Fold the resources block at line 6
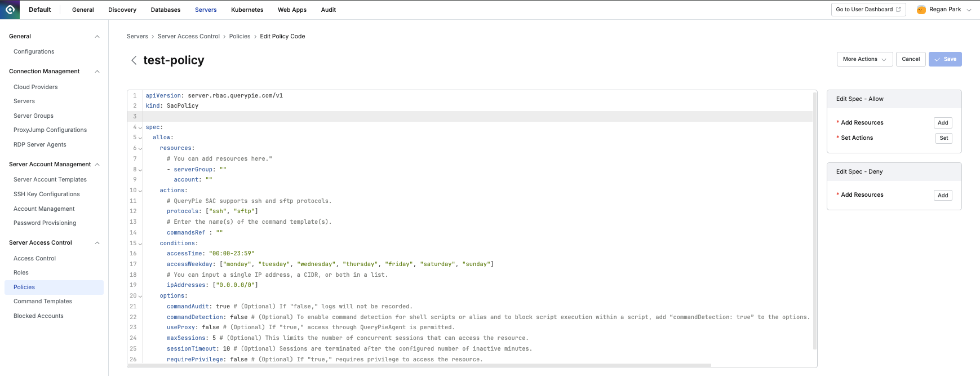Viewport: 980px width, 376px height. (140, 148)
